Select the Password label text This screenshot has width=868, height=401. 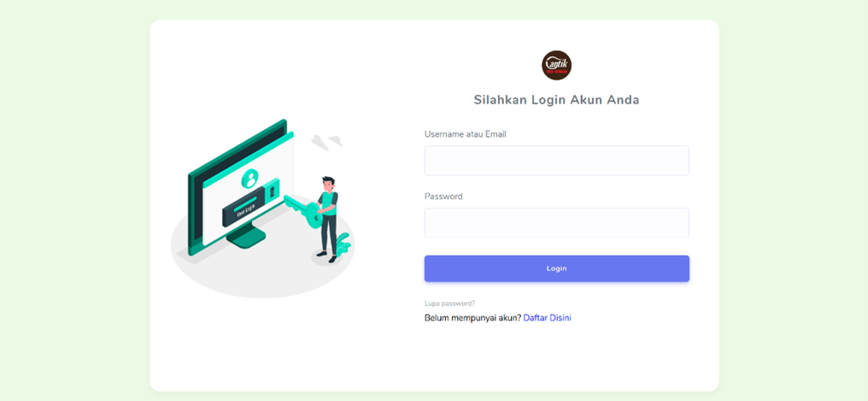pos(443,196)
